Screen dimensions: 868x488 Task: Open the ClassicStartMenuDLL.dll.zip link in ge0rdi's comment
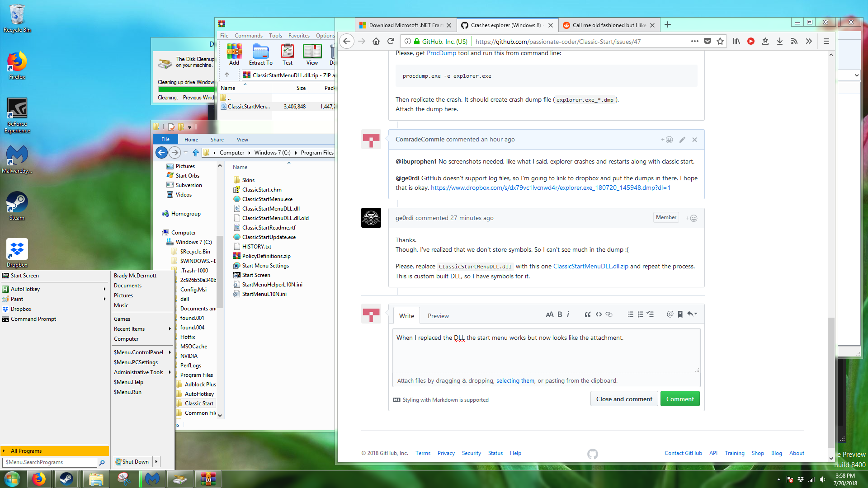coord(590,267)
